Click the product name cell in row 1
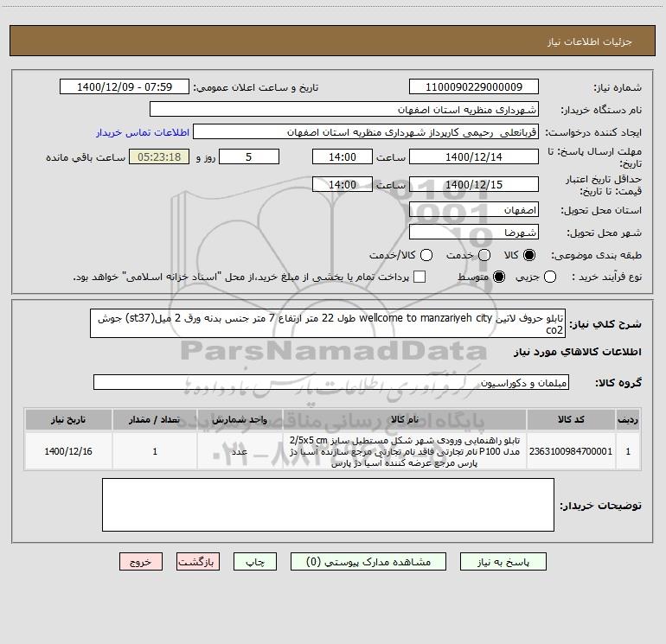Image resolution: width=666 pixels, height=644 pixels. pyautogui.click(x=405, y=451)
